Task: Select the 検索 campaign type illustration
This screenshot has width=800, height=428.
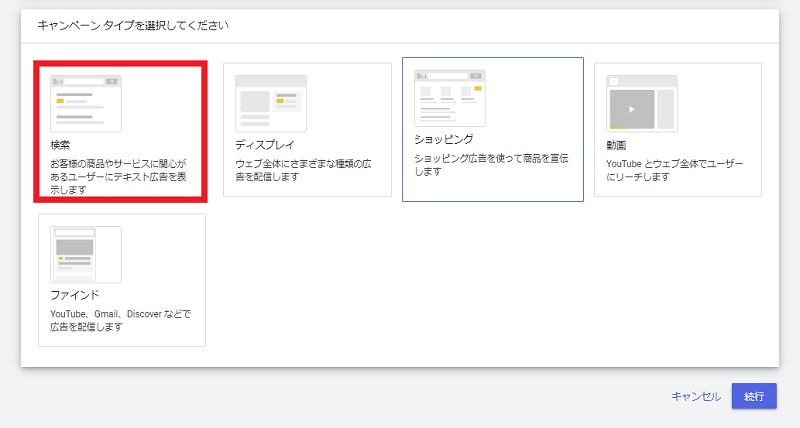Action: click(86, 104)
